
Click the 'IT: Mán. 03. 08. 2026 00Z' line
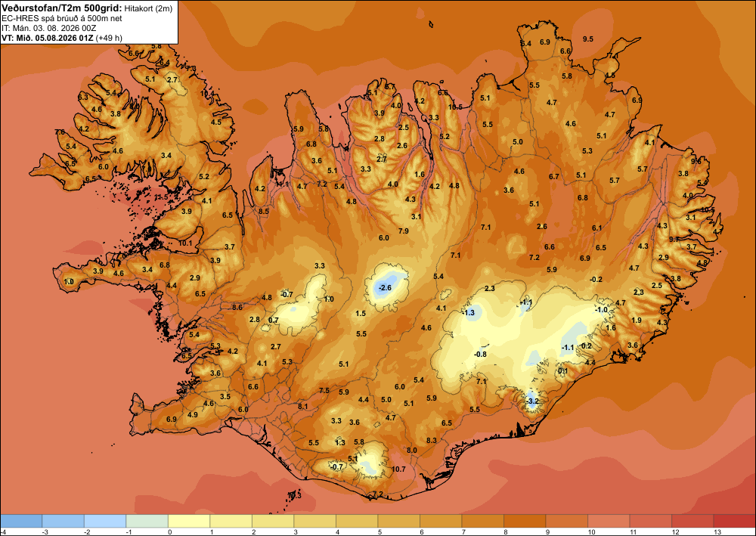click(x=48, y=28)
